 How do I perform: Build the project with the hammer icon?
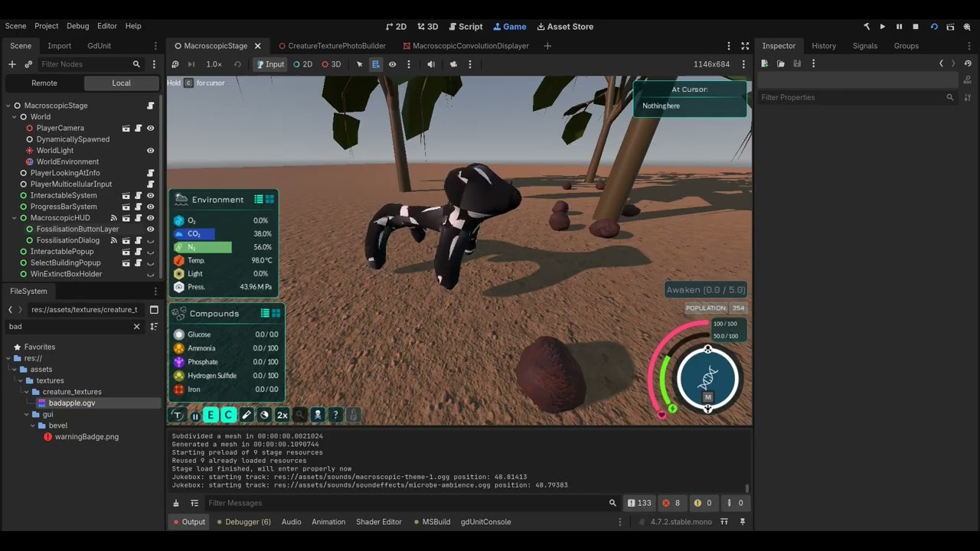pos(867,26)
